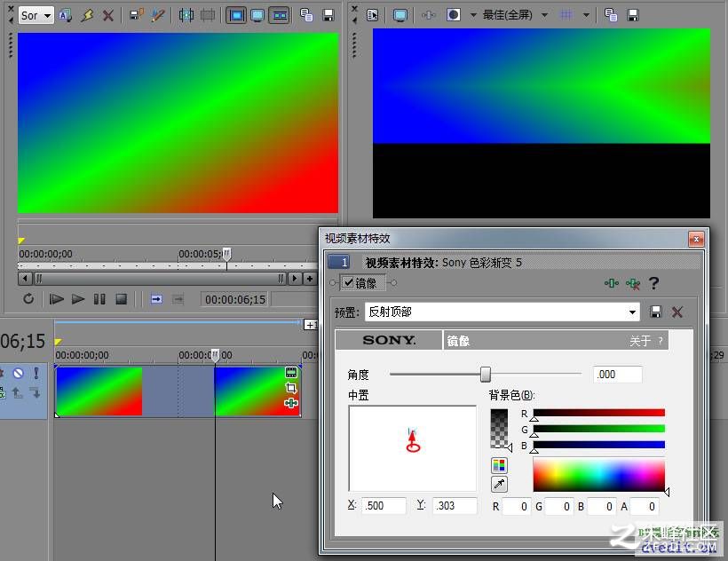This screenshot has width=728, height=561.
Task: Click the magic wand icon in trimmer toolbar
Action: click(x=158, y=15)
